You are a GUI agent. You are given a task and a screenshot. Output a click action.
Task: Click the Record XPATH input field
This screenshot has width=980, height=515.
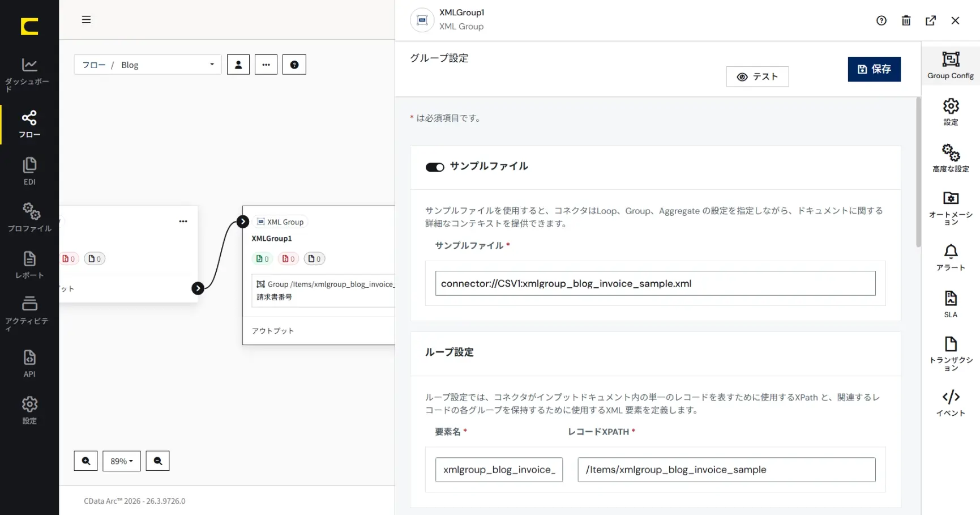(x=726, y=470)
